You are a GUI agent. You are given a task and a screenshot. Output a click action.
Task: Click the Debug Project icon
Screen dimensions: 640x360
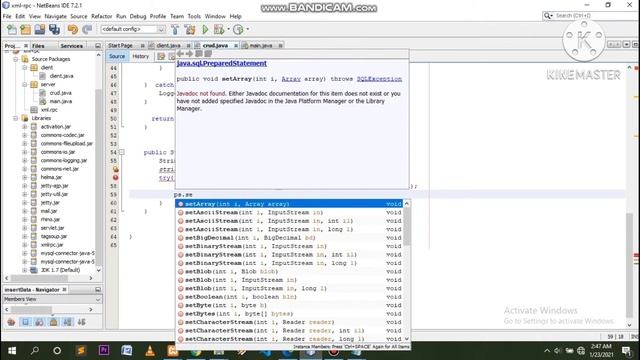[x=219, y=29]
